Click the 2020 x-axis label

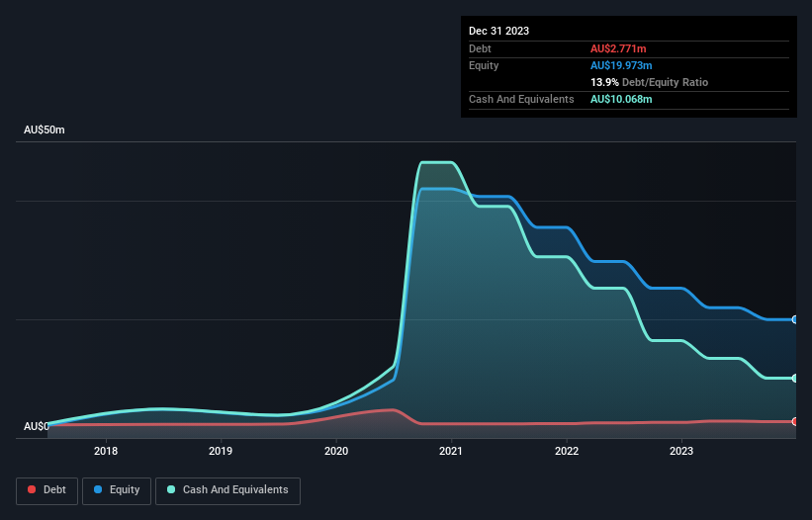336,451
